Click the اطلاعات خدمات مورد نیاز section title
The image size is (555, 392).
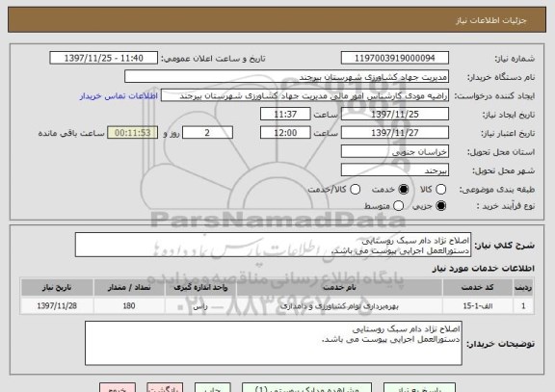click(x=483, y=269)
